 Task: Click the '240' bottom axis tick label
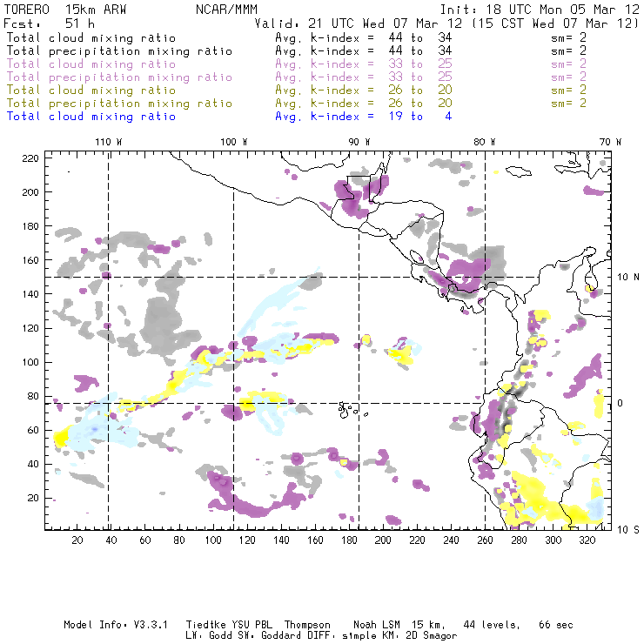tap(451, 540)
